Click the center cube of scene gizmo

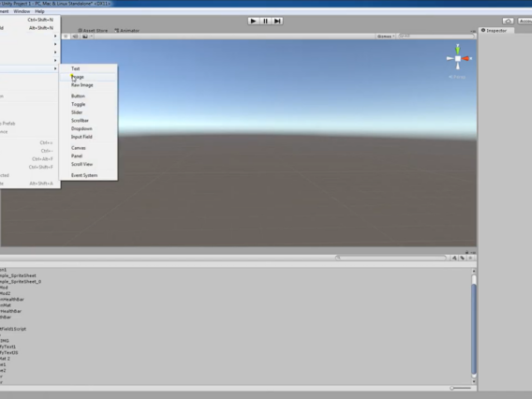pyautogui.click(x=458, y=59)
